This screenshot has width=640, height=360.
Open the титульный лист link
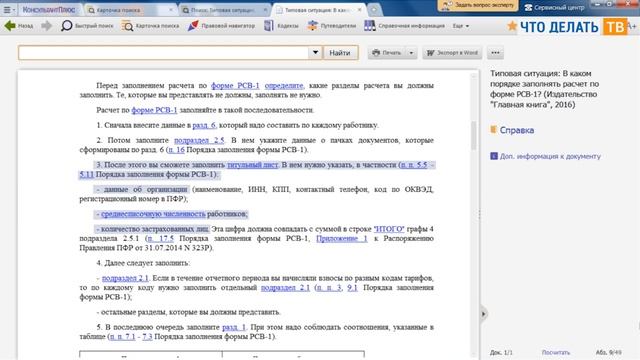[x=252, y=165]
